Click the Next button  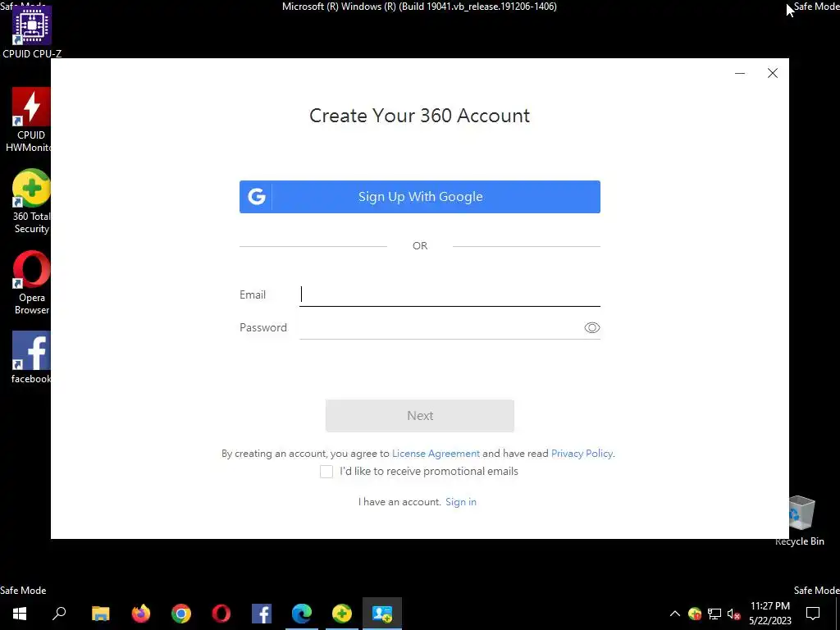pyautogui.click(x=419, y=416)
